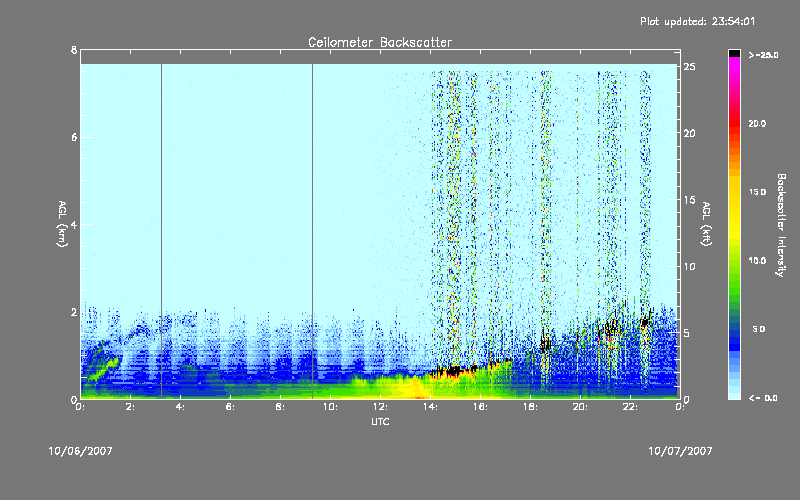
Task: Click the 'Backscatter Intensity' colorbar label
Action: tap(781, 225)
